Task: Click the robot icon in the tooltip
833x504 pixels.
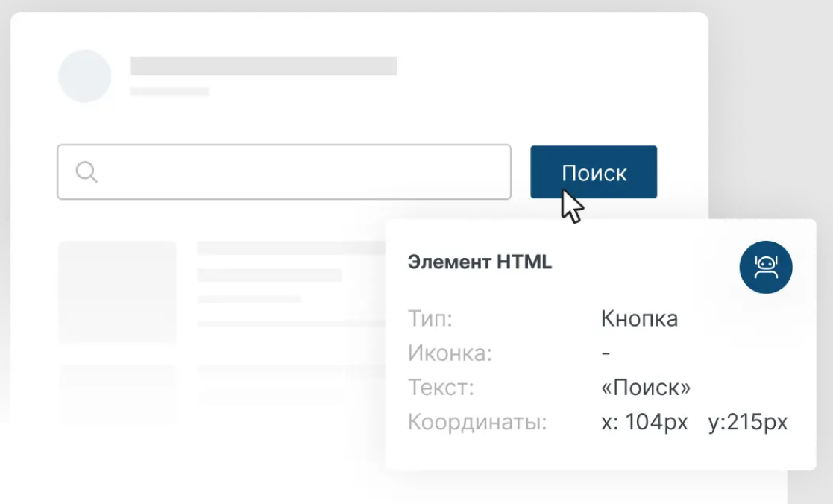Action: point(766,267)
